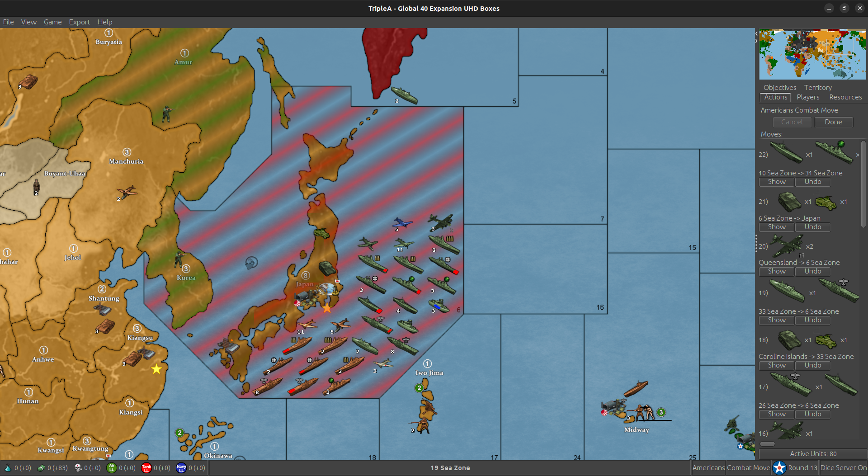Click the world minimap thumbnail
This screenshot has width=868, height=476.
[x=812, y=54]
